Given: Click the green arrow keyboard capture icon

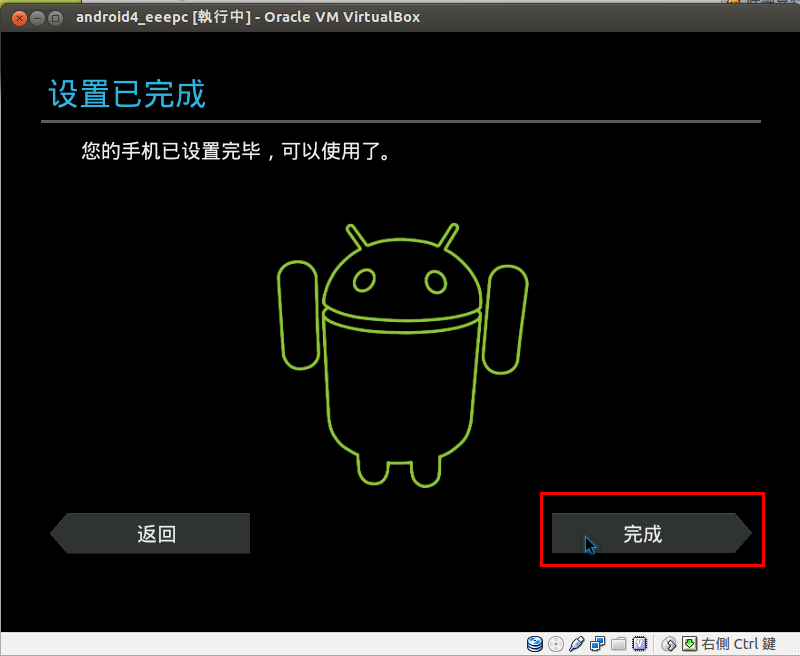Looking at the screenshot, I should [689, 643].
